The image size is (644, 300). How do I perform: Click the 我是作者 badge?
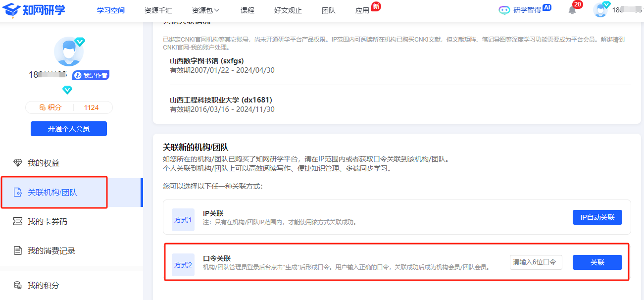click(91, 75)
